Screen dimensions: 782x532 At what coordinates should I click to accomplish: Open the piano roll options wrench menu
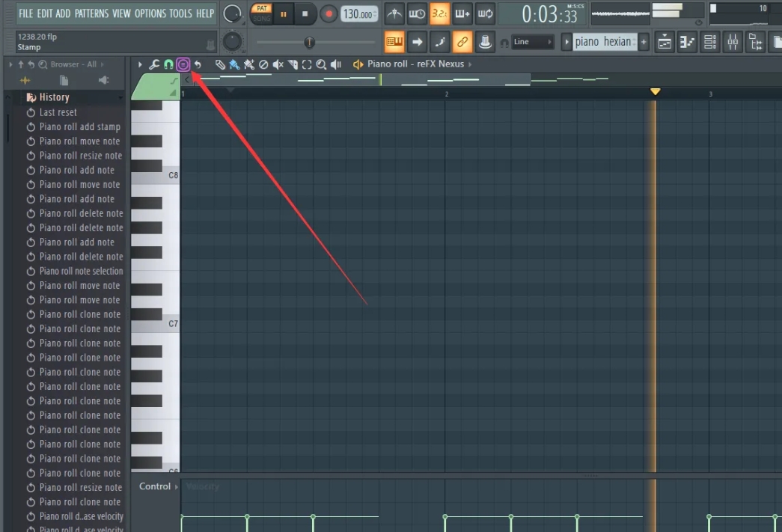(154, 64)
